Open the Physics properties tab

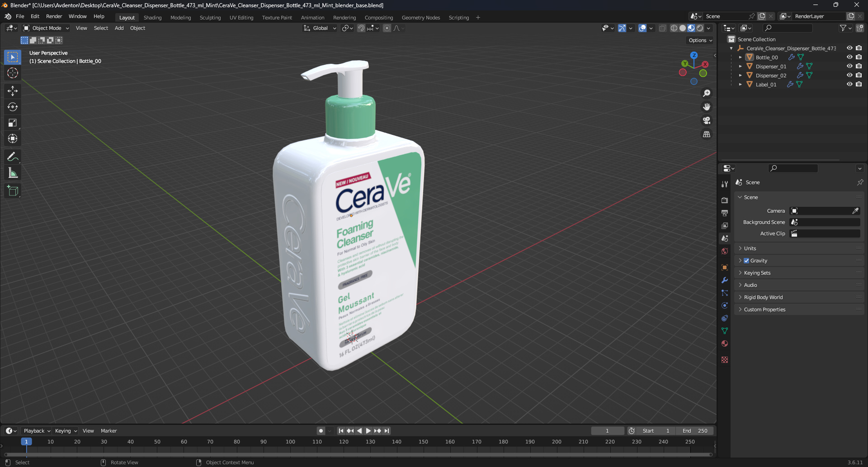[x=725, y=305]
